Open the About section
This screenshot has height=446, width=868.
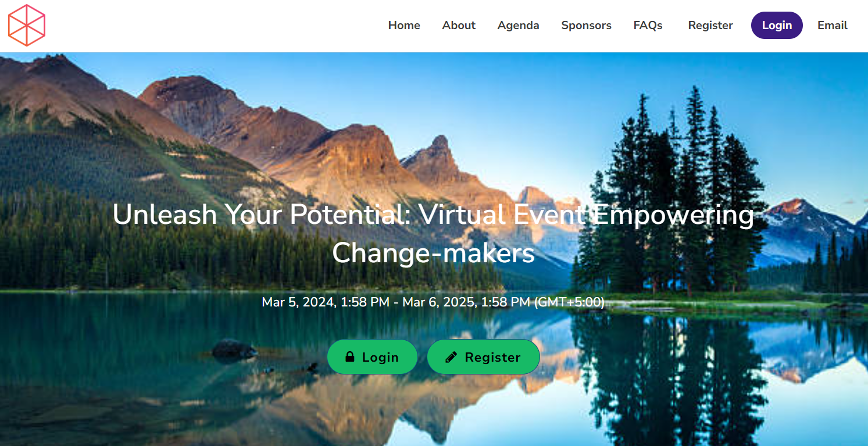(x=459, y=26)
